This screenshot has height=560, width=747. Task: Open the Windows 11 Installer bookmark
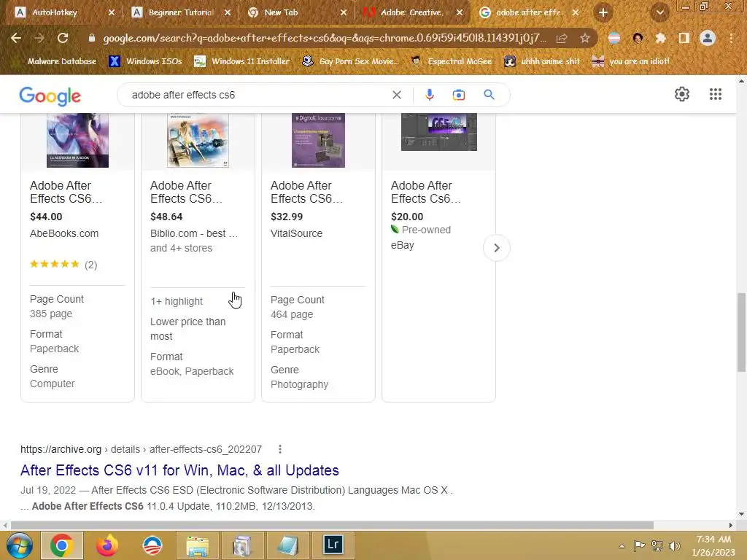(x=242, y=61)
